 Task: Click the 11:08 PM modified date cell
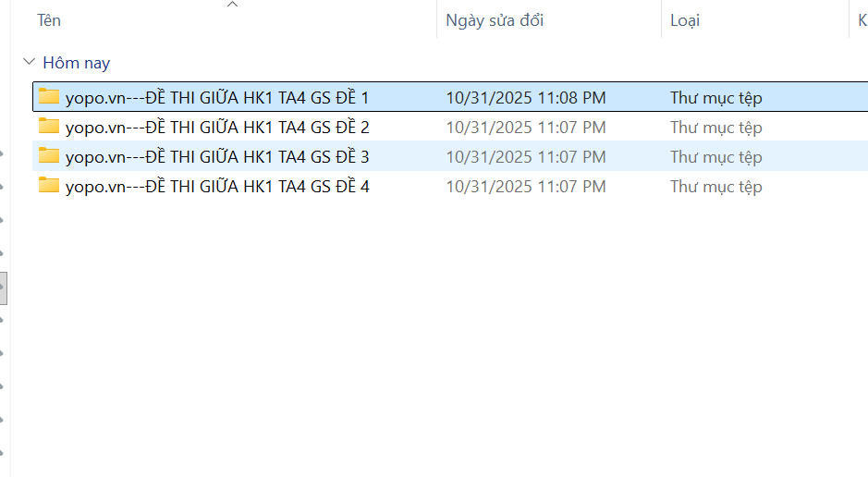point(525,97)
